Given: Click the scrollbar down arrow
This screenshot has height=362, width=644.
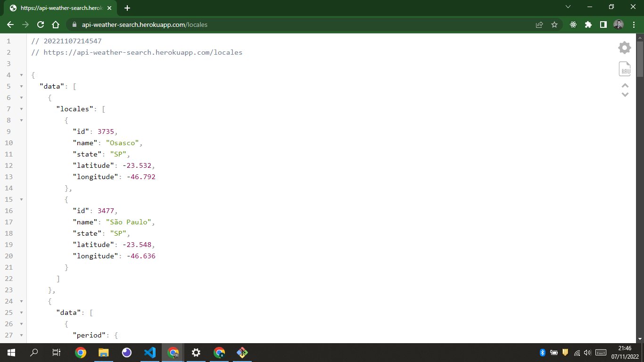Looking at the screenshot, I should pyautogui.click(x=640, y=339).
